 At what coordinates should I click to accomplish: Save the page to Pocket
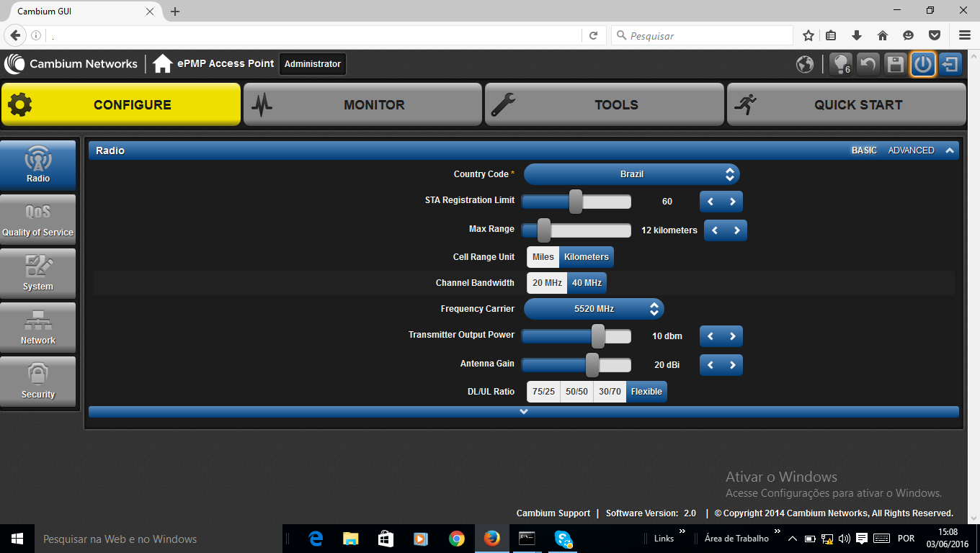tap(935, 35)
